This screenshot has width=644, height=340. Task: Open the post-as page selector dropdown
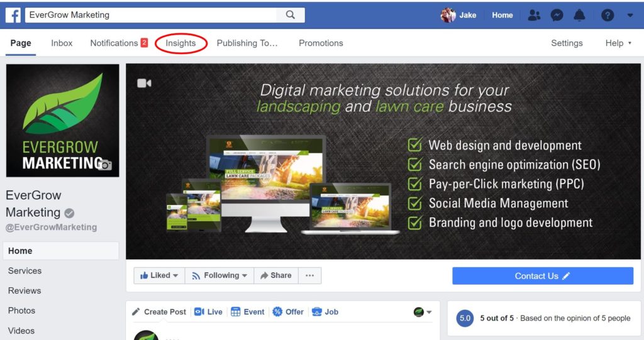(423, 312)
